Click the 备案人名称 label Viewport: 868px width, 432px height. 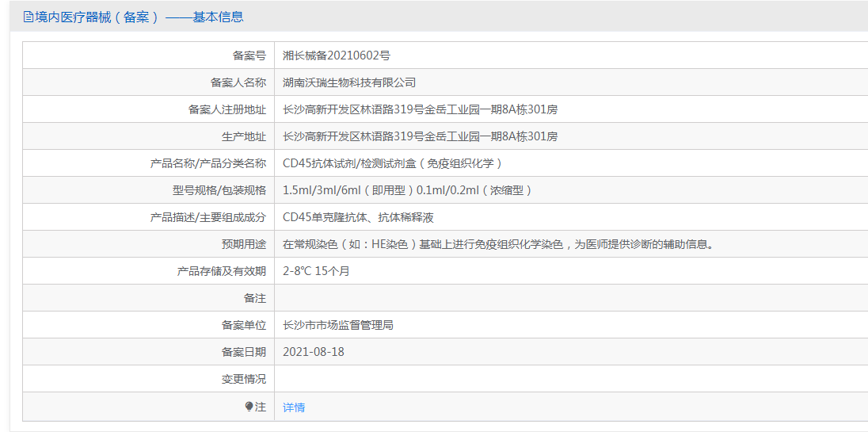click(238, 82)
